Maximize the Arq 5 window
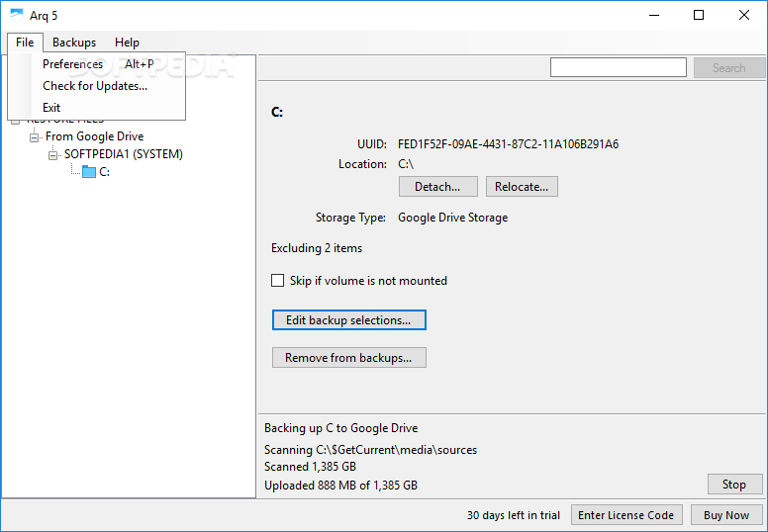Viewport: 768px width, 532px height. [699, 15]
